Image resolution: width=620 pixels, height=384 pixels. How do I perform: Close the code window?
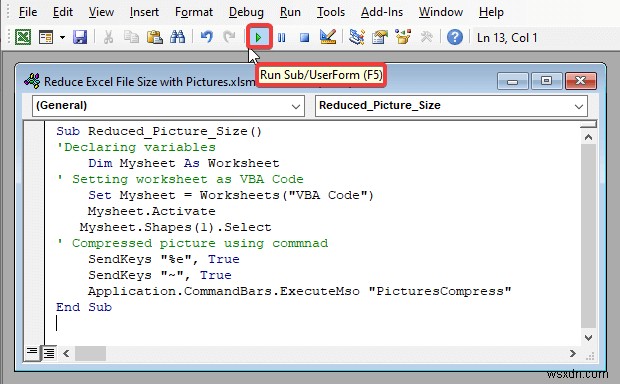click(x=580, y=81)
